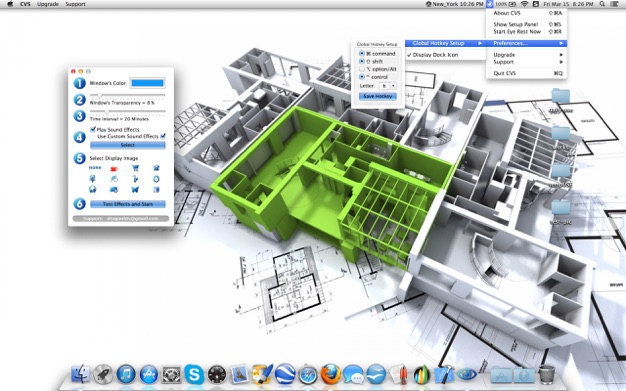Launch Firefox from the dock

point(331,374)
